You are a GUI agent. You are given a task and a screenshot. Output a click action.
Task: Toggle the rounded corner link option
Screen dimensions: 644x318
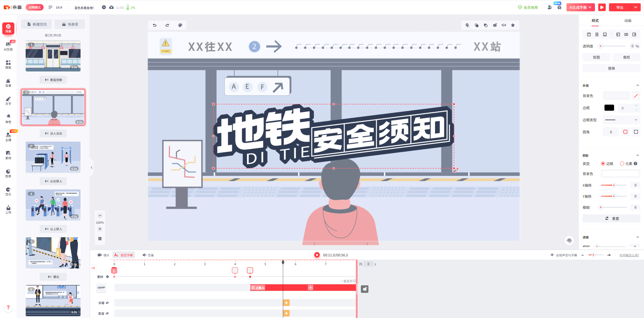click(x=625, y=132)
